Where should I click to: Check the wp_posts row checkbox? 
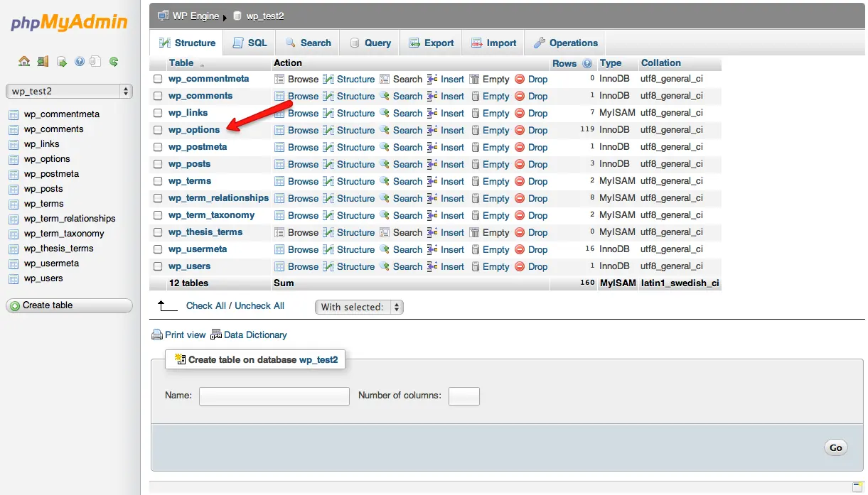pyautogui.click(x=158, y=164)
